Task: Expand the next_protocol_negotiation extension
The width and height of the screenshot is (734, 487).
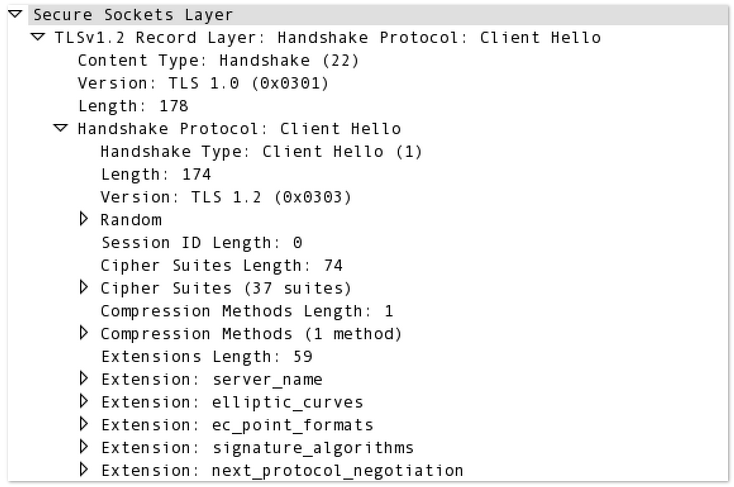Action: click(x=84, y=470)
